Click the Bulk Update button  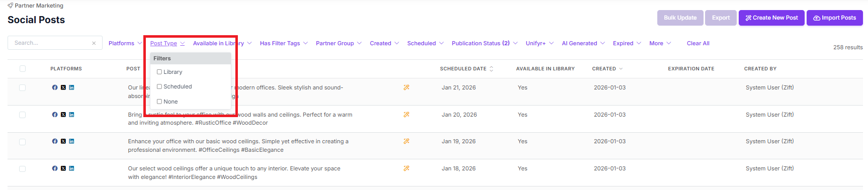coord(680,18)
